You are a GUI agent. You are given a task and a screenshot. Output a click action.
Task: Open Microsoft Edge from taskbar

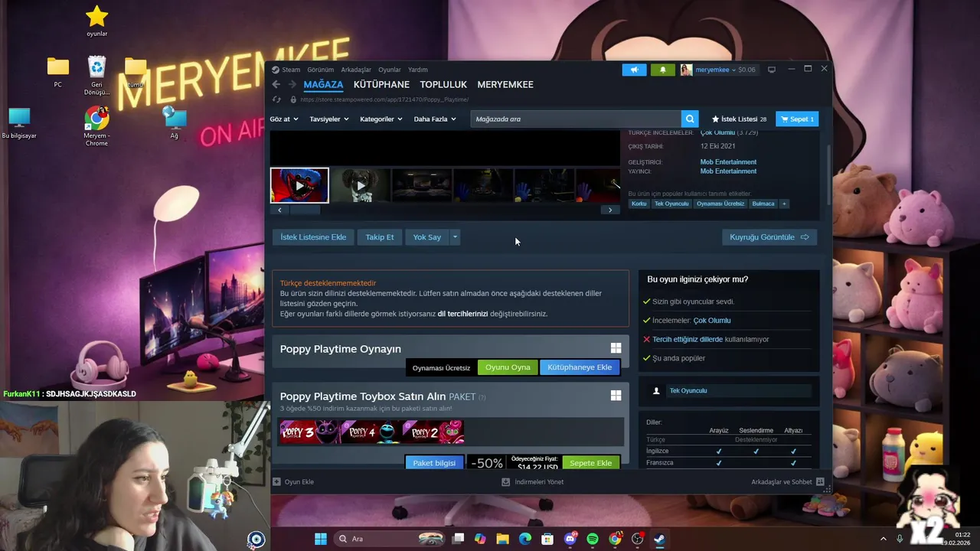(524, 539)
